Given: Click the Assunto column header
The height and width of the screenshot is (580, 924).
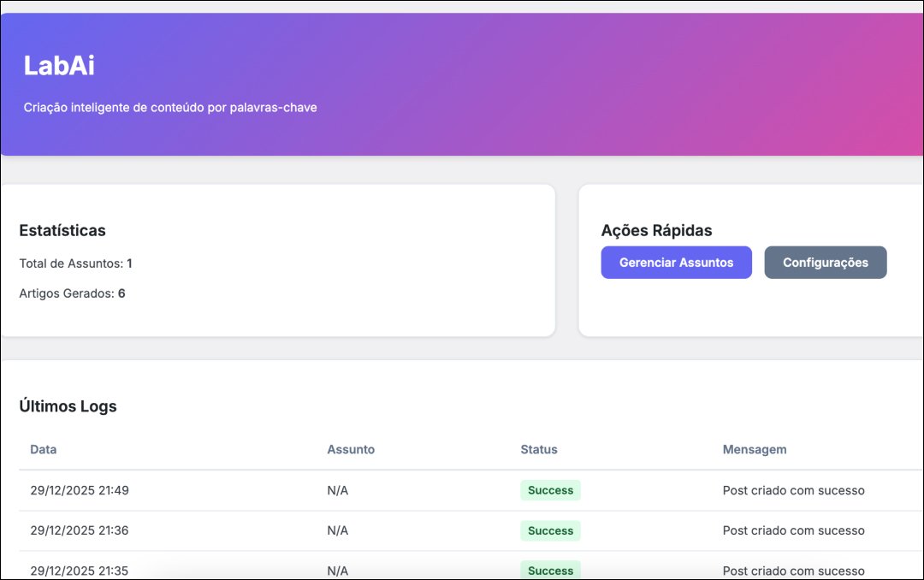Looking at the screenshot, I should [351, 449].
